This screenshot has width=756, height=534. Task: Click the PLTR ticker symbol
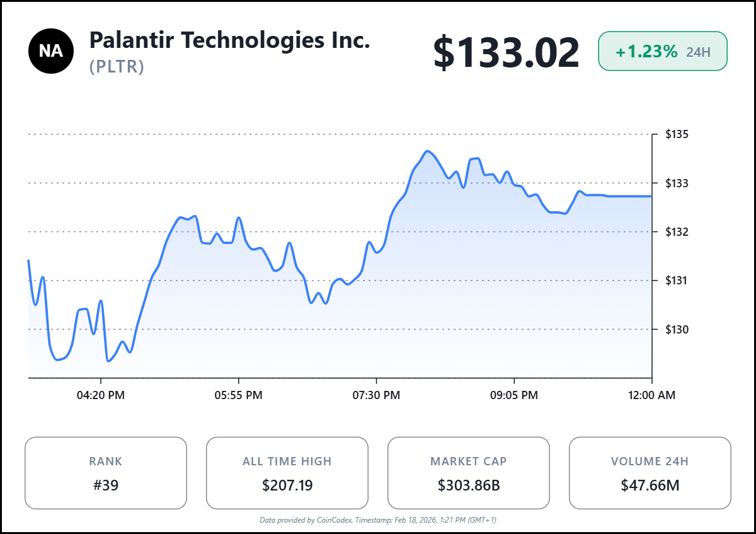[117, 67]
